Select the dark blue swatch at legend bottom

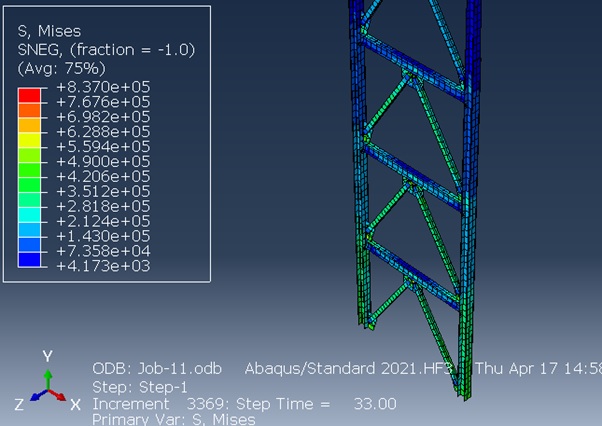click(x=28, y=259)
